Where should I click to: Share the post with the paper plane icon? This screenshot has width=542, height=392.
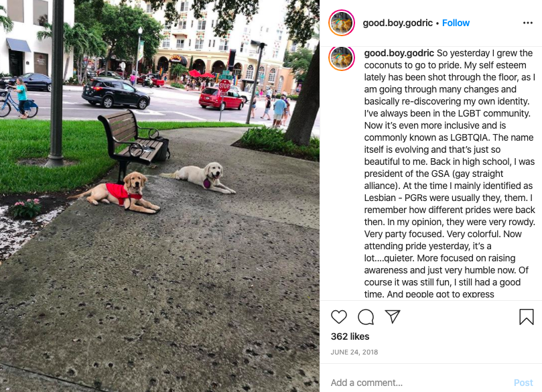pyautogui.click(x=393, y=316)
